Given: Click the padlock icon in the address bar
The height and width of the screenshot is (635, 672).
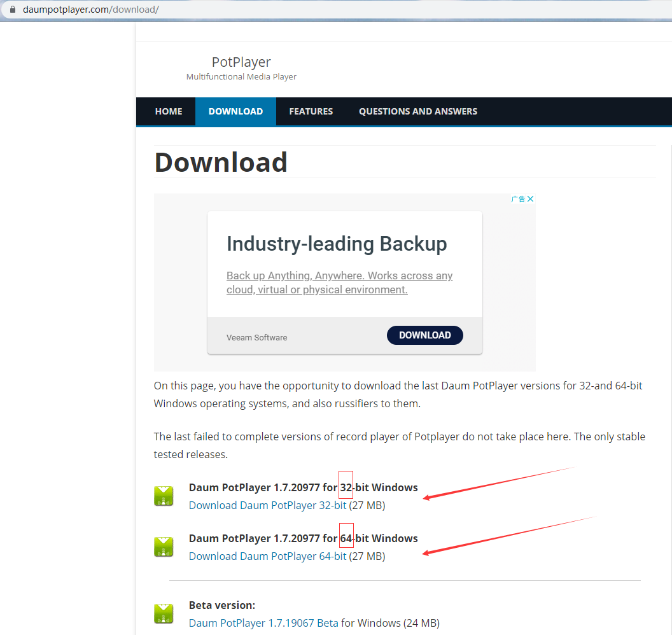Looking at the screenshot, I should (x=13, y=9).
